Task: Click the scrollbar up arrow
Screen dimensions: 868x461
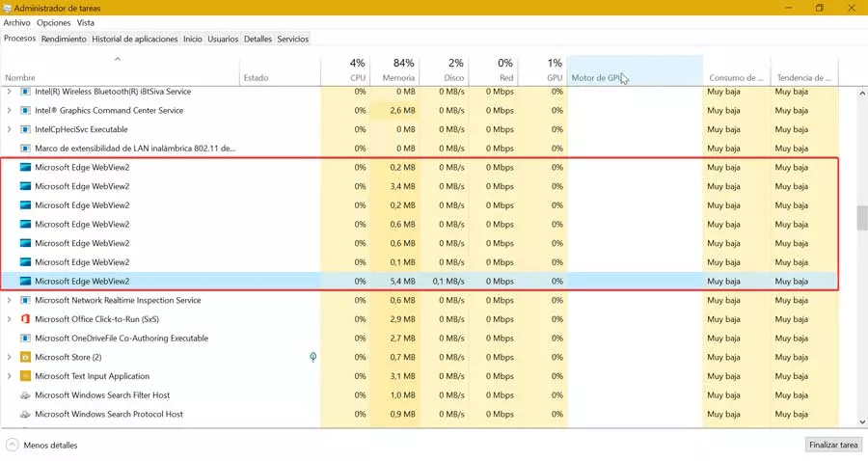Action: [862, 94]
